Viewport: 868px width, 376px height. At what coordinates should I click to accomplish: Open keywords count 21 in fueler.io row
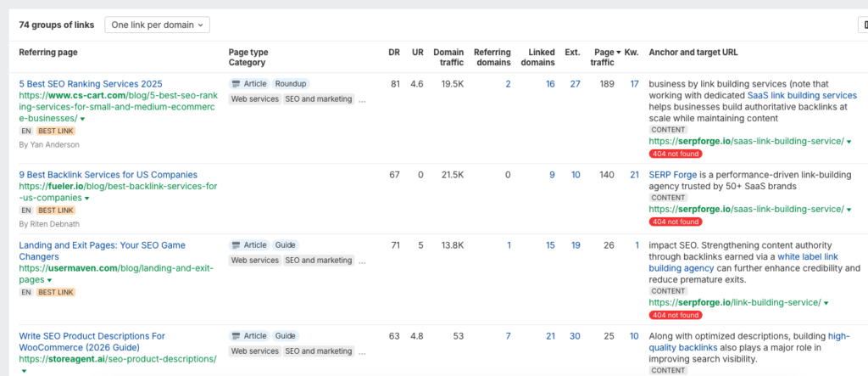pos(634,175)
